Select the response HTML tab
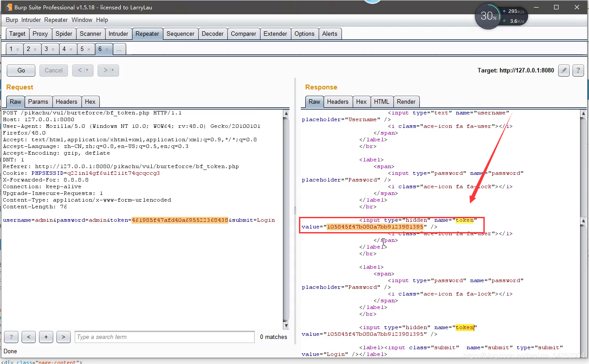Viewport: 589px width, 364px height. [382, 102]
